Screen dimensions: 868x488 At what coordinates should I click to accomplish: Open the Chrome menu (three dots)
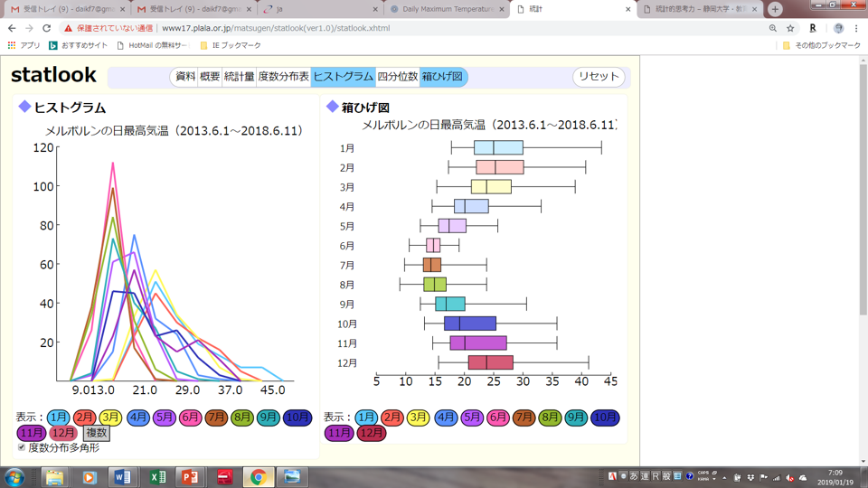pyautogui.click(x=855, y=28)
